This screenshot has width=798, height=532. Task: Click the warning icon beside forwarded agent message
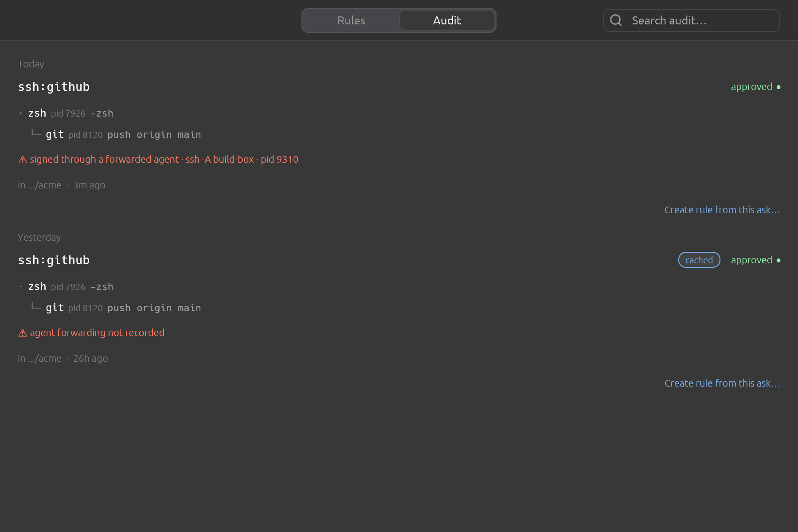(23, 160)
